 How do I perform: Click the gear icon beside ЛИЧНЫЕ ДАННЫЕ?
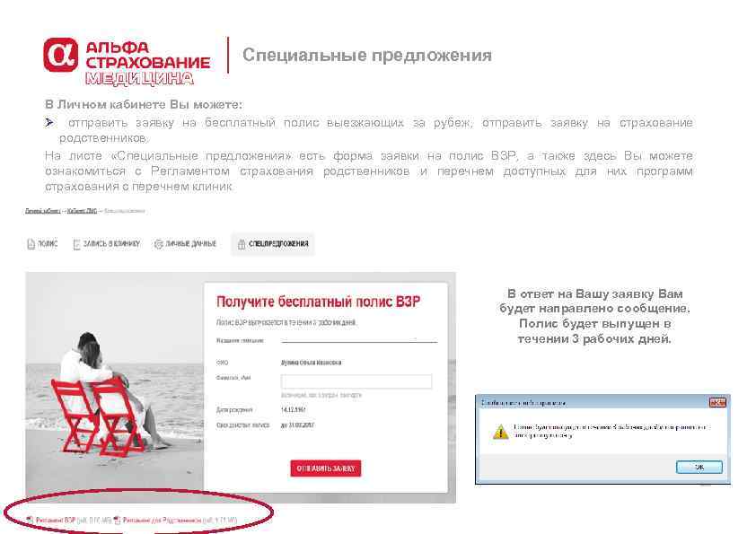(x=158, y=244)
